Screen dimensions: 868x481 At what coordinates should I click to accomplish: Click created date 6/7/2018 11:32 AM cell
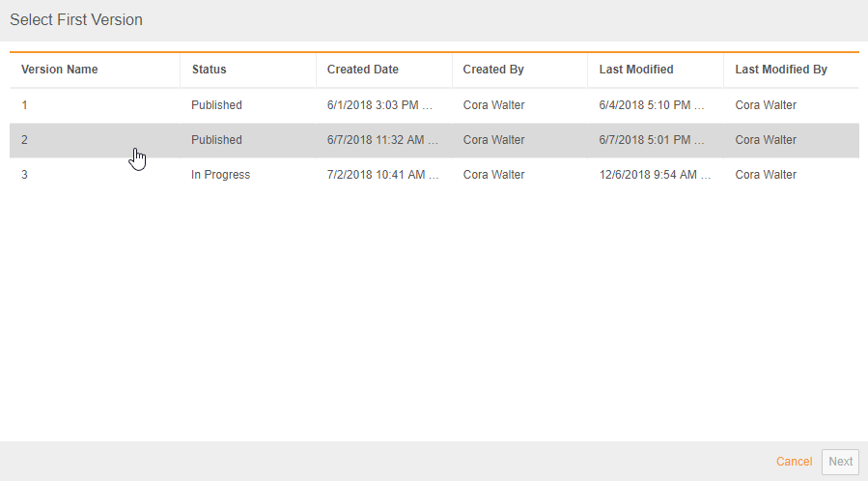[382, 140]
